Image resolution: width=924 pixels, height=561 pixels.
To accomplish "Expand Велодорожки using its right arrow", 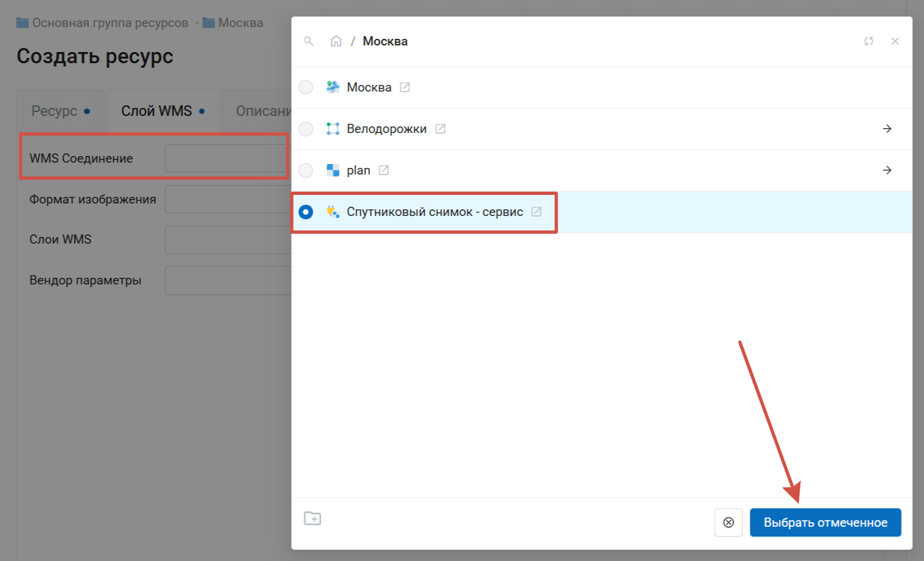I will (887, 129).
